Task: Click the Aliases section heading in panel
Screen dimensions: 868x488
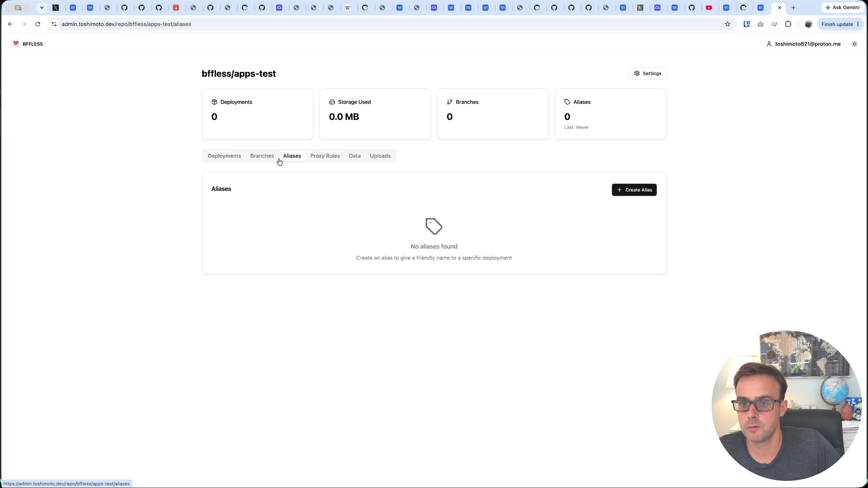Action: 221,189
